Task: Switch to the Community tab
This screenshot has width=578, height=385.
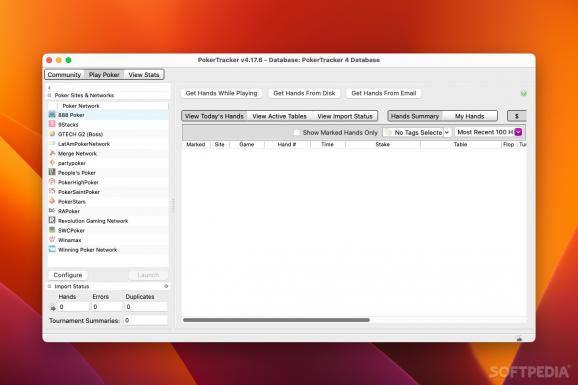Action: tap(64, 74)
